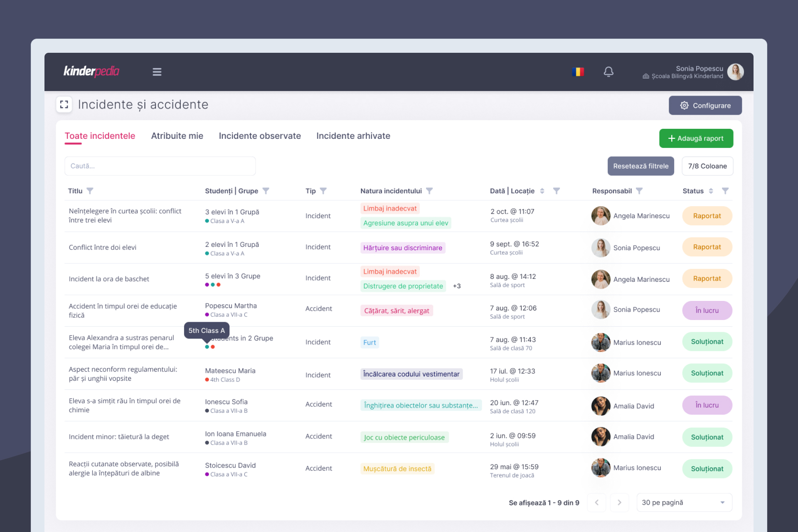Click the Responsabil column filter icon
Viewport: 798px width, 532px height.
pyautogui.click(x=639, y=191)
